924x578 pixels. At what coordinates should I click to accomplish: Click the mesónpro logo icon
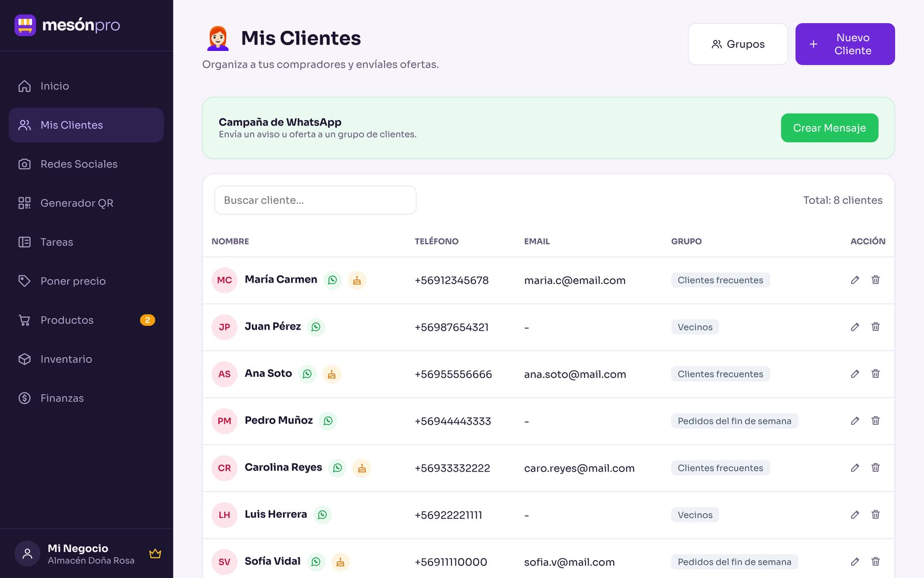(x=25, y=25)
